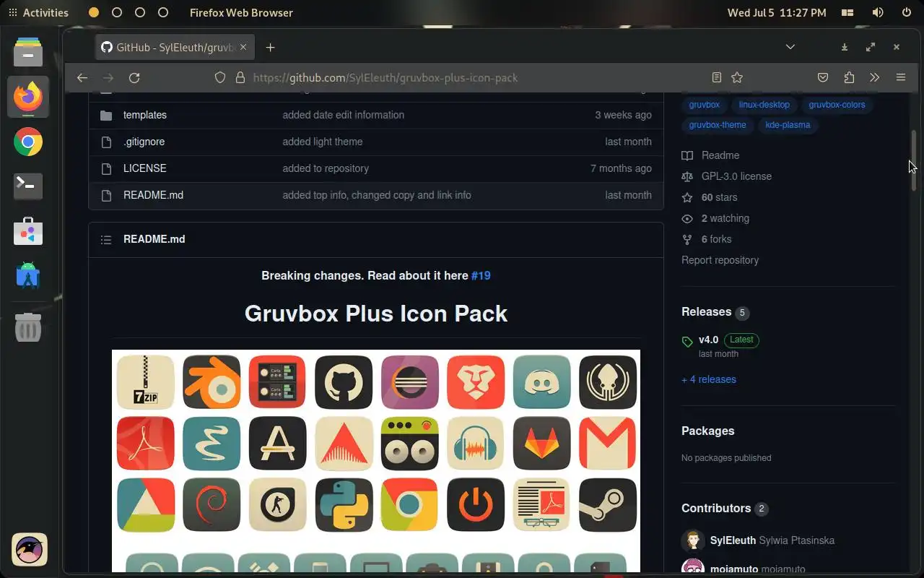Bookmark this page with the star icon

coord(737,78)
